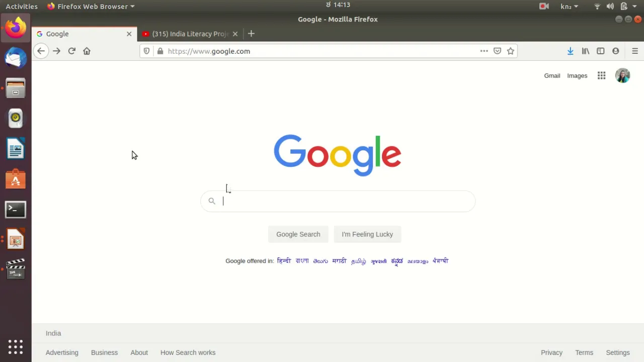Bookmark this page with the star
644x362 pixels.
click(511, 51)
